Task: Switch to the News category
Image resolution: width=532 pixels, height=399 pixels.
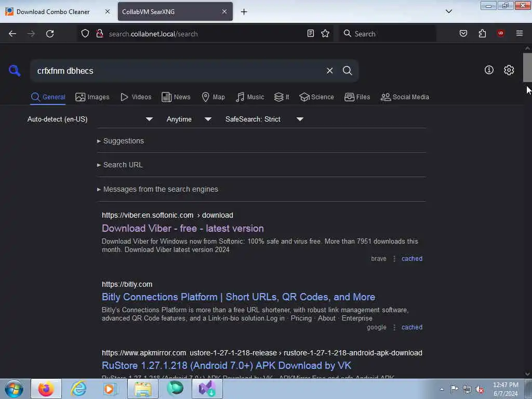Action: tap(176, 97)
